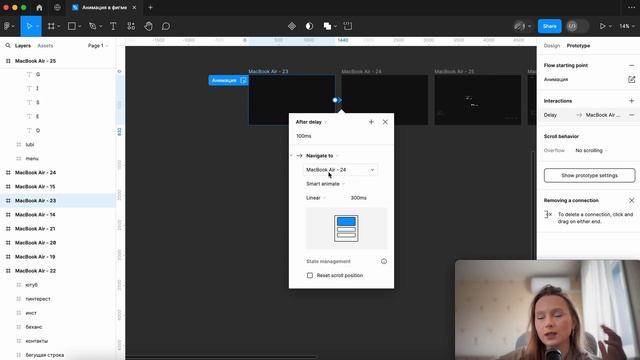Open the user avatar dropdown
Image resolution: width=640 pixels, height=360 pixels.
click(522, 26)
